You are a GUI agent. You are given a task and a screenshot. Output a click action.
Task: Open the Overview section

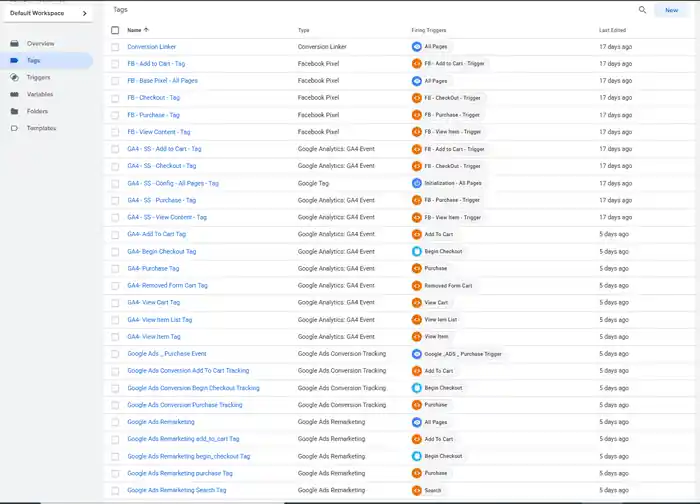coord(40,43)
